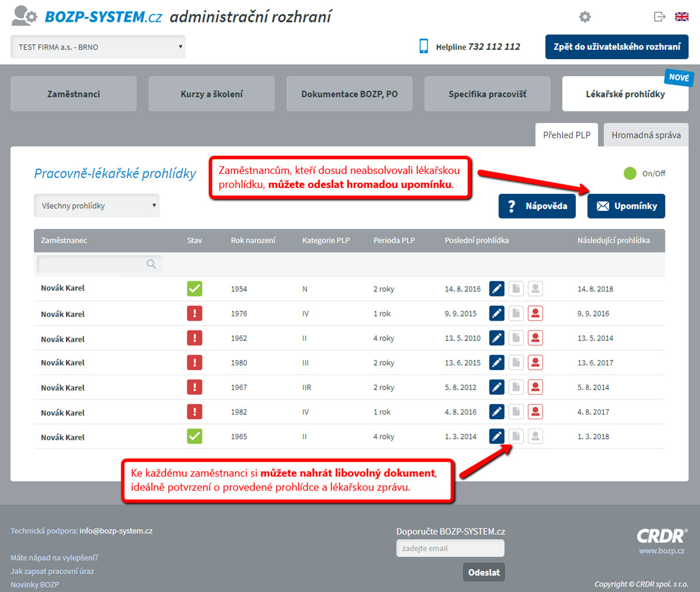This screenshot has width=700, height=592.
Task: Edit the examination of employee born 1954
Action: [496, 288]
